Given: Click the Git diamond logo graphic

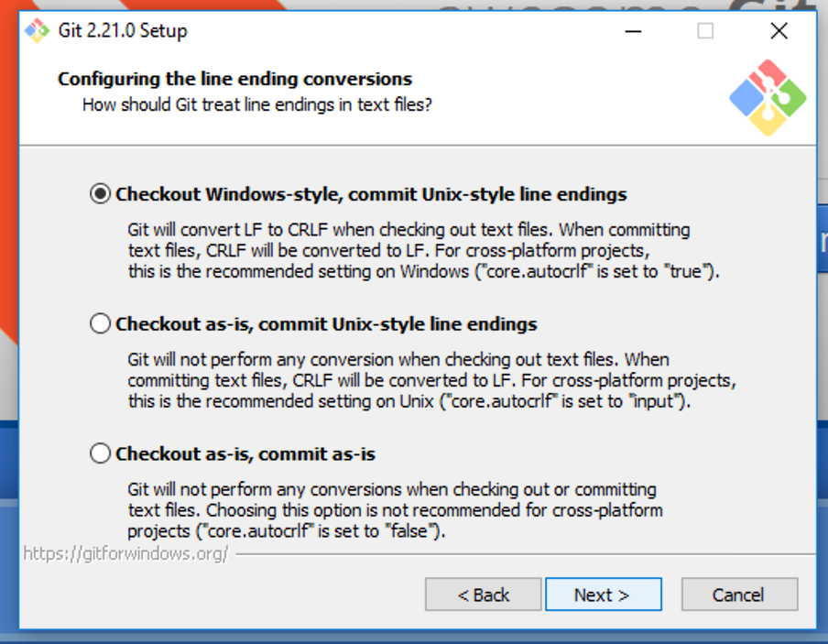Looking at the screenshot, I should (768, 96).
